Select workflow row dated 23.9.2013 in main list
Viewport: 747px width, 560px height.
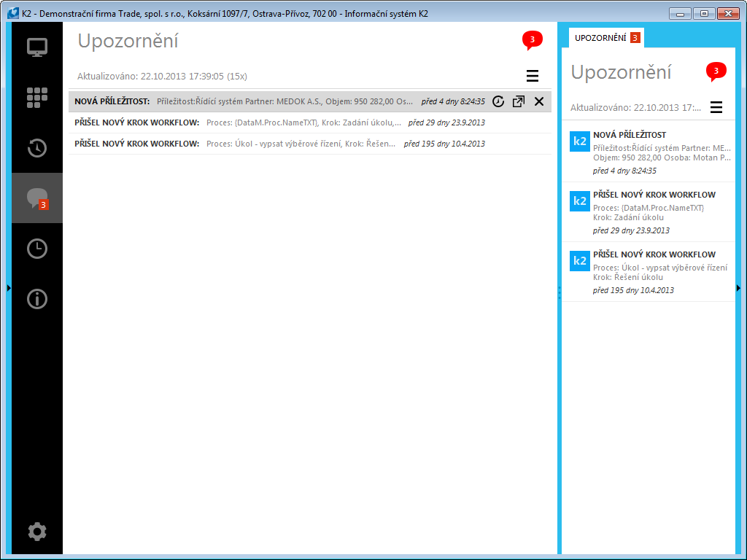[309, 122]
